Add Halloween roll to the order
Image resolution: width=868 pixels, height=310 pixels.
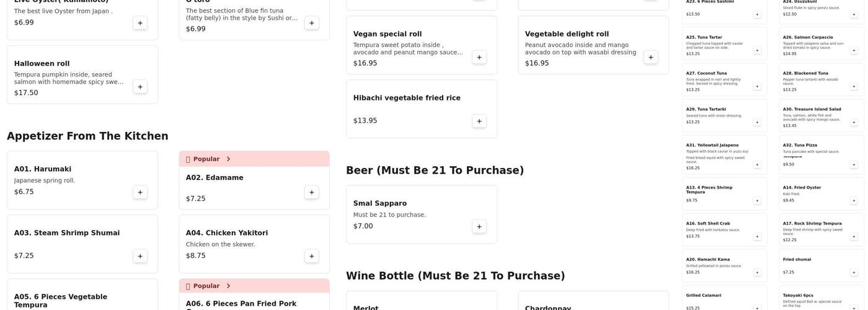click(140, 87)
